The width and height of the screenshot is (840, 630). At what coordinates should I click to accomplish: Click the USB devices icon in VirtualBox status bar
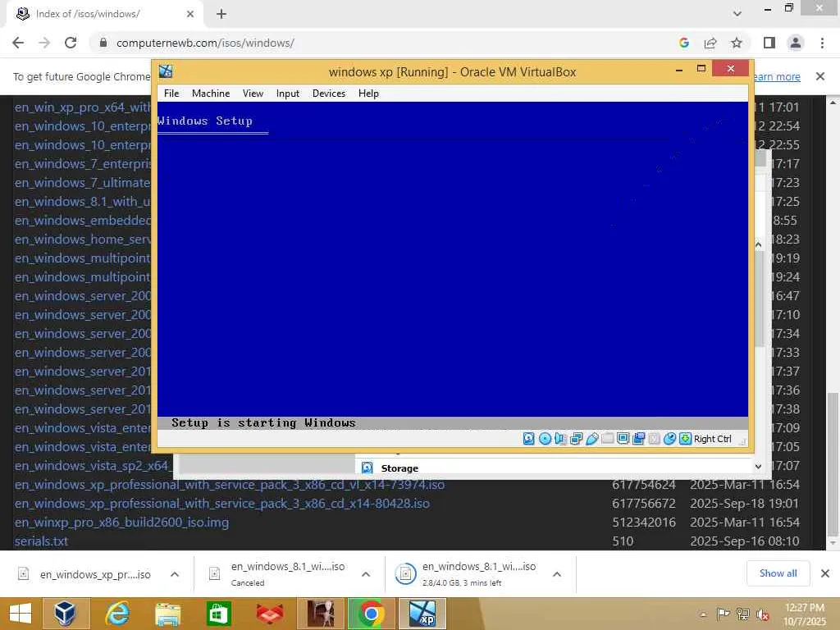591,439
